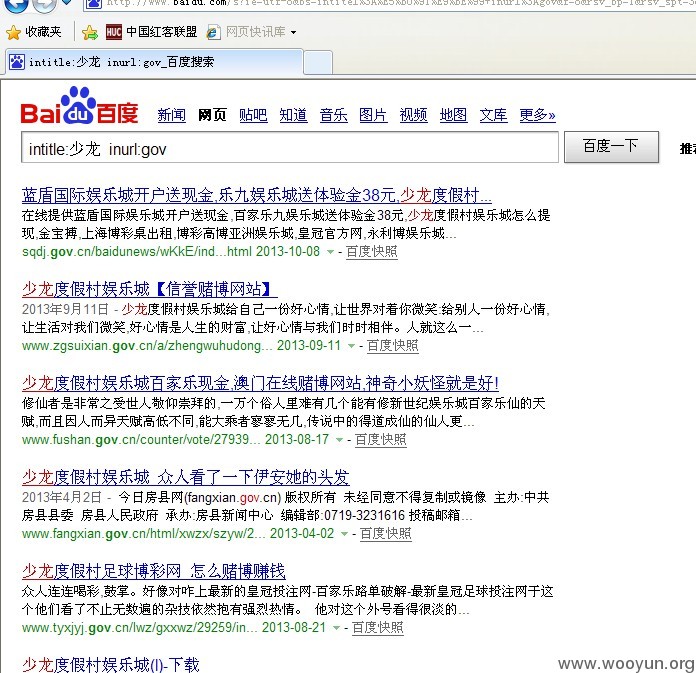Image resolution: width=696 pixels, height=673 pixels.
Task: Select the 网页 category
Action: click(212, 115)
